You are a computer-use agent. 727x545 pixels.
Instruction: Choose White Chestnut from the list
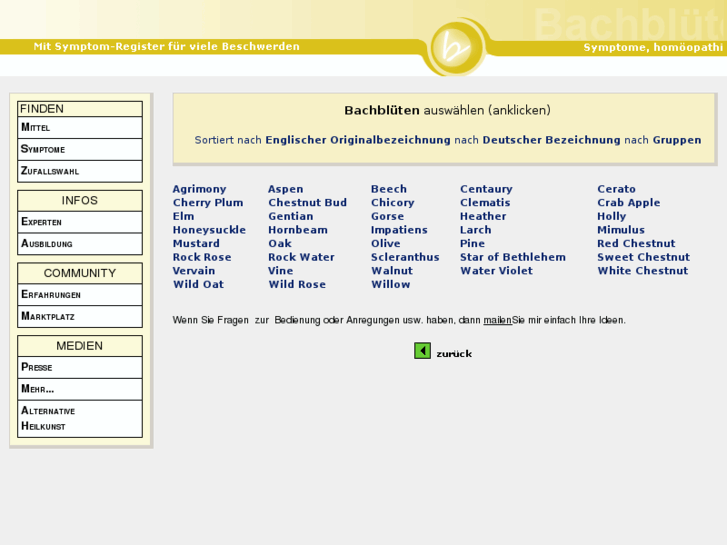click(642, 271)
